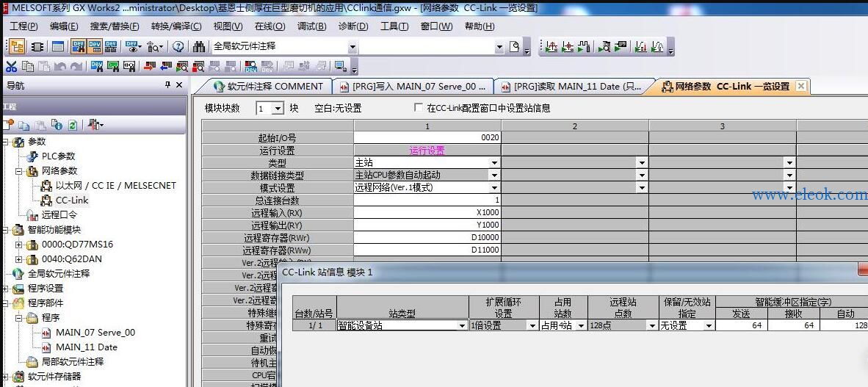Open the 模块块数 dropdown
Screen dimensions: 868x387
tap(278, 109)
